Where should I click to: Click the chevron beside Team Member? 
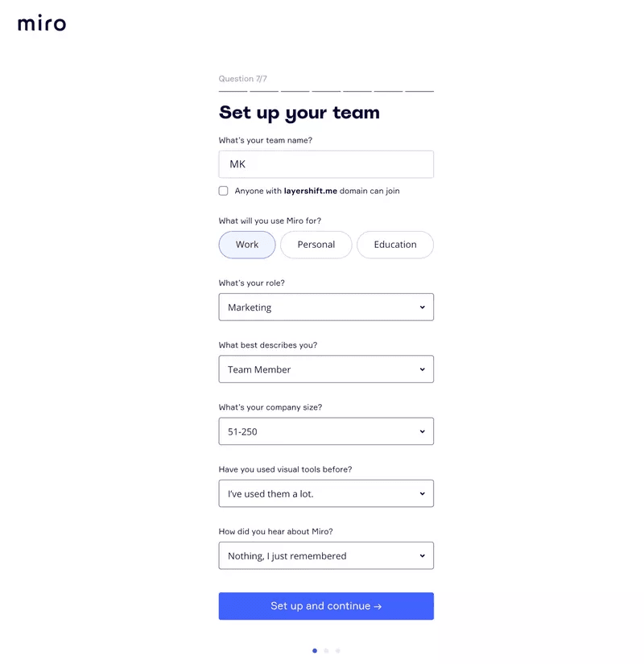[422, 369]
